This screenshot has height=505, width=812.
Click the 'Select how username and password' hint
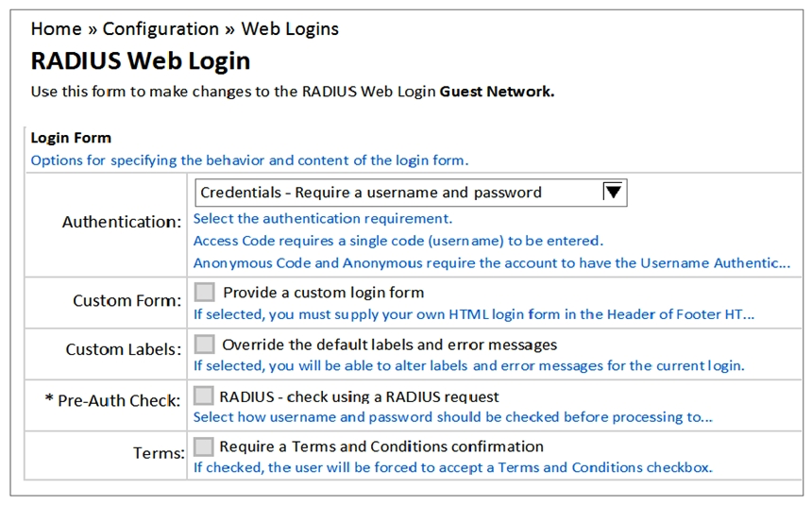click(x=453, y=417)
